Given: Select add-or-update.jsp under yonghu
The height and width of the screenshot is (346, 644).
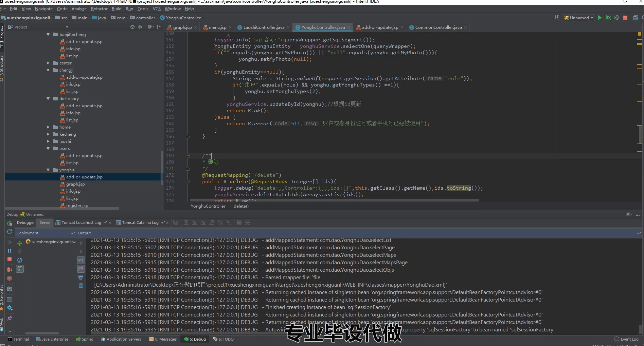Looking at the screenshot, I should tap(84, 177).
